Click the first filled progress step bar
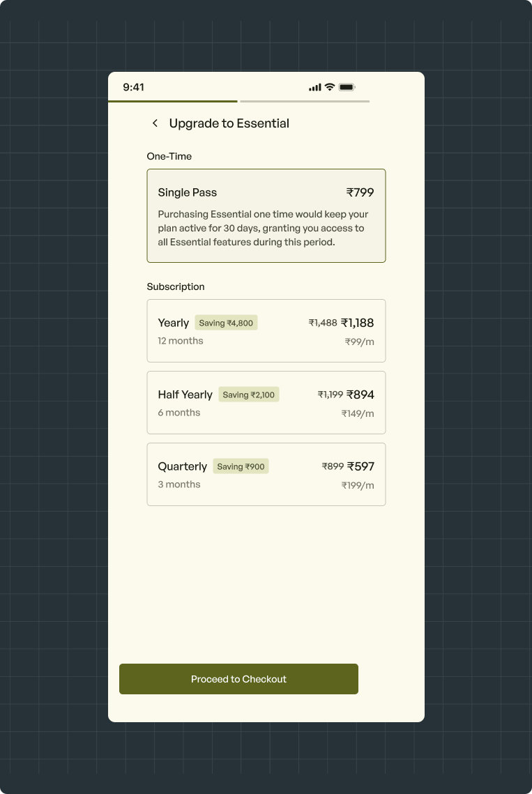The height and width of the screenshot is (794, 532). pos(173,101)
